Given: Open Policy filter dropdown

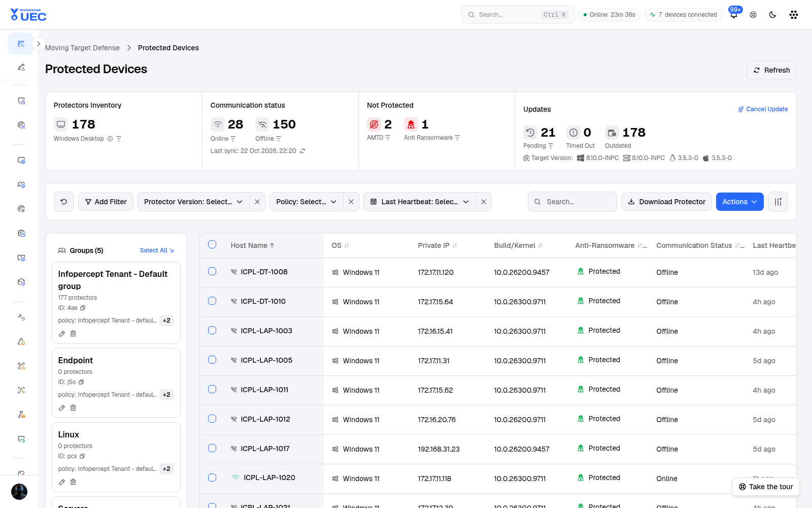Looking at the screenshot, I should (x=307, y=202).
